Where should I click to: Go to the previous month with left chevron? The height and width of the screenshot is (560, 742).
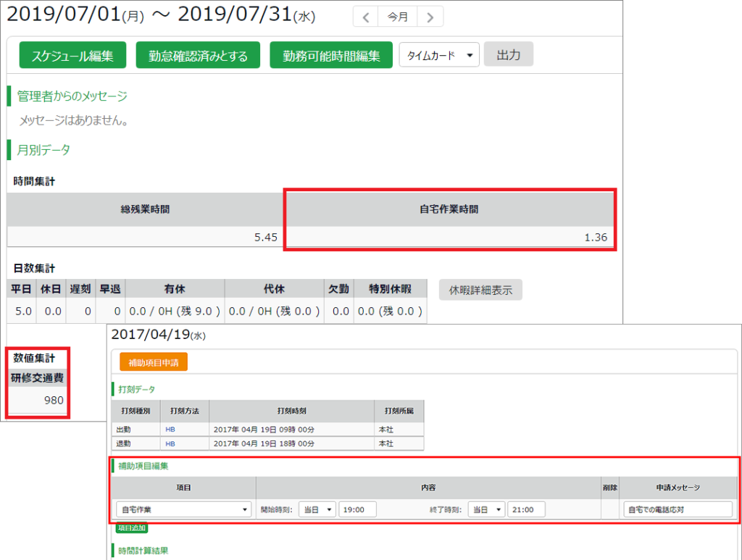tap(366, 17)
